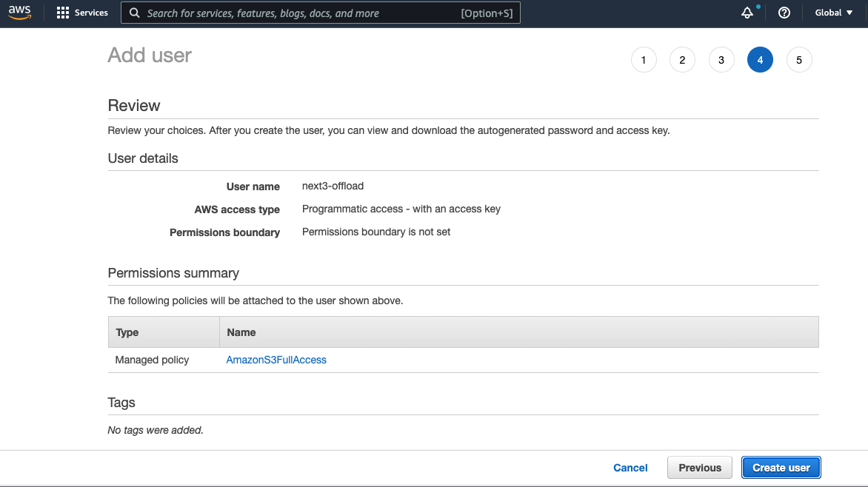Click step 3 circle in the wizard
Image resolution: width=868 pixels, height=487 pixels.
click(721, 59)
